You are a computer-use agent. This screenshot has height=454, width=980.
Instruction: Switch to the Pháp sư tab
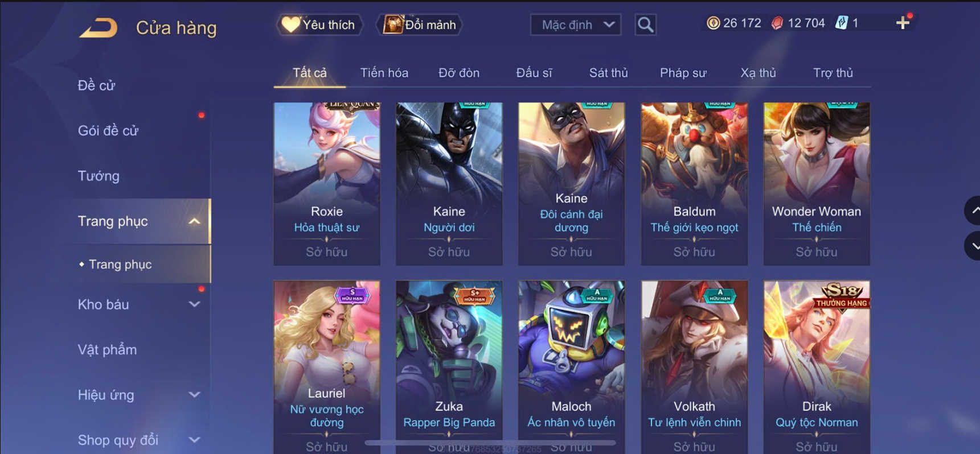coord(683,73)
